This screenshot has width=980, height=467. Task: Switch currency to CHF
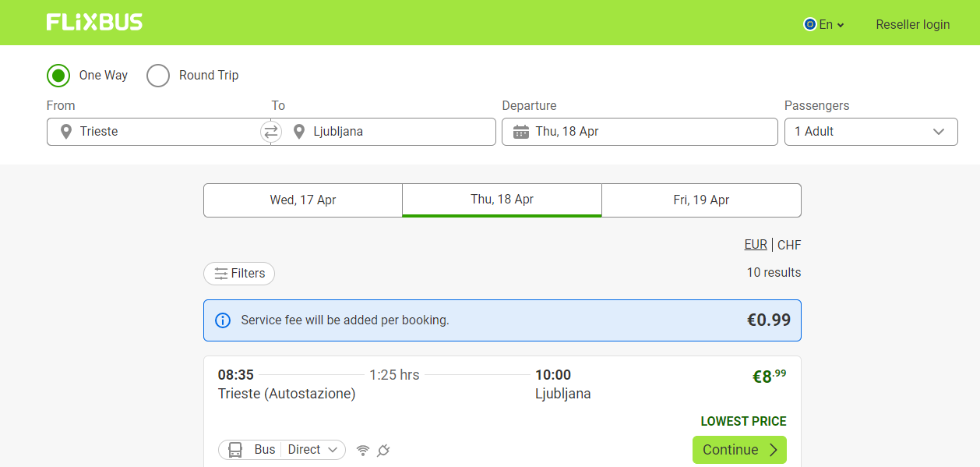789,245
